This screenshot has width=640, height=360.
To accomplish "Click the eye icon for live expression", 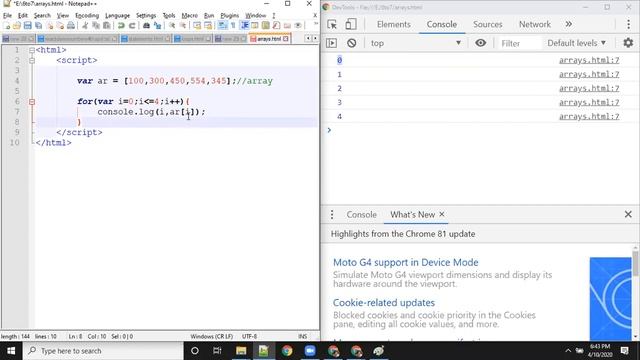I will (x=480, y=43).
